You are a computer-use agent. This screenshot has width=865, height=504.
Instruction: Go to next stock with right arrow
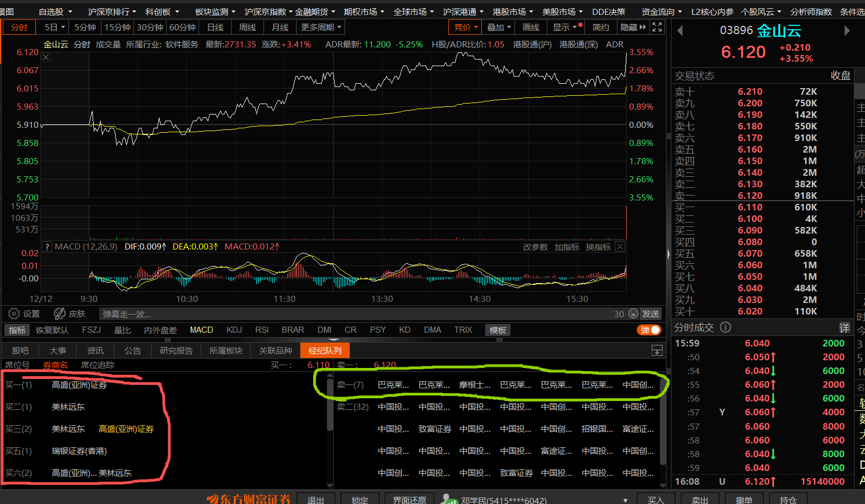click(x=847, y=31)
